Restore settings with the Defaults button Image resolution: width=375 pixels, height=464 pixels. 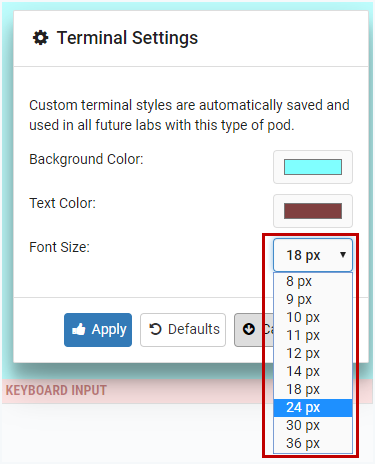coord(183,330)
